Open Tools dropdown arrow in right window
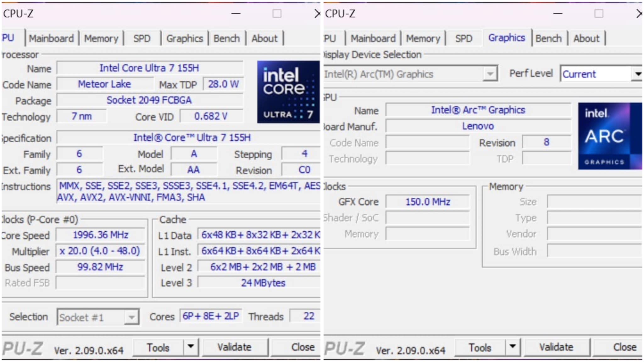 [513, 347]
